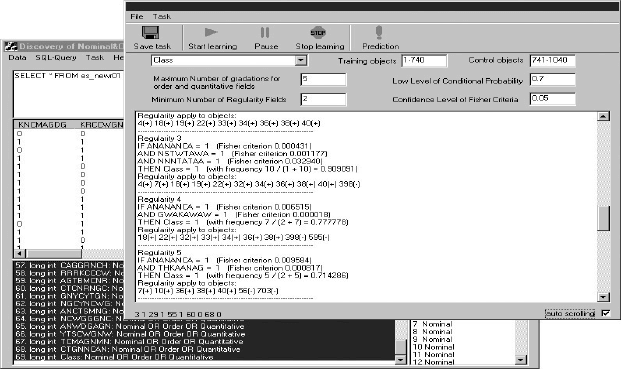This screenshot has width=621, height=369.
Task: Select field 66 YTSCWGNW in the list
Action: 130,334
